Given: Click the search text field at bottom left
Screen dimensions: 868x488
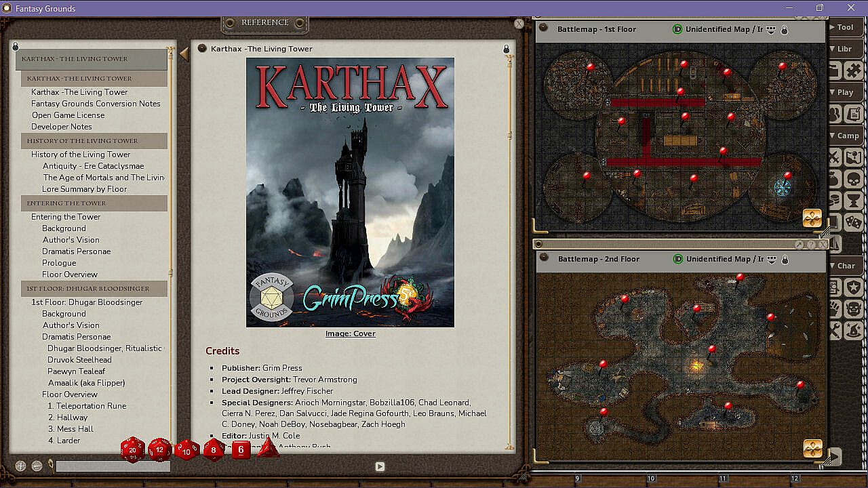Looking at the screenshot, I should coord(113,466).
